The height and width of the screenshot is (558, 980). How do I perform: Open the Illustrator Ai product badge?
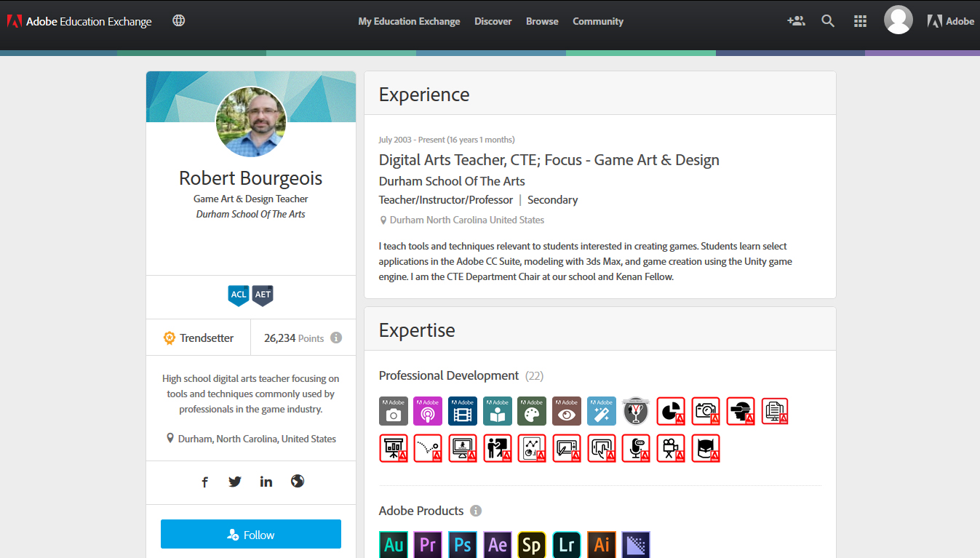tap(601, 544)
